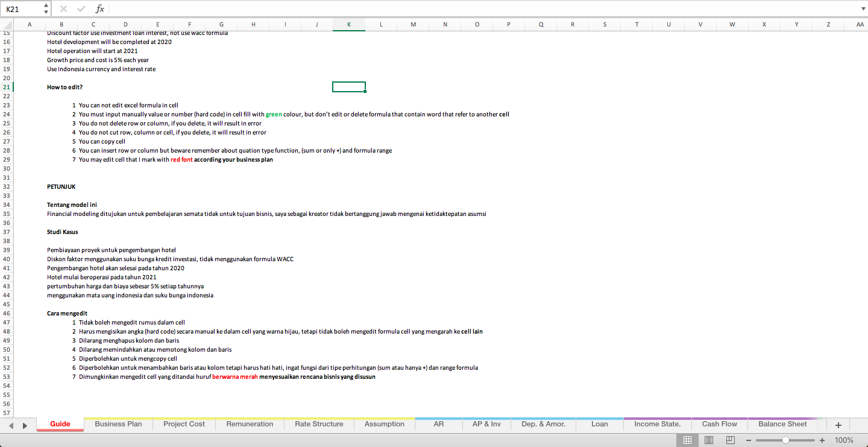
Task: Click 'You can not edit excel formula in cell'
Action: [128, 105]
